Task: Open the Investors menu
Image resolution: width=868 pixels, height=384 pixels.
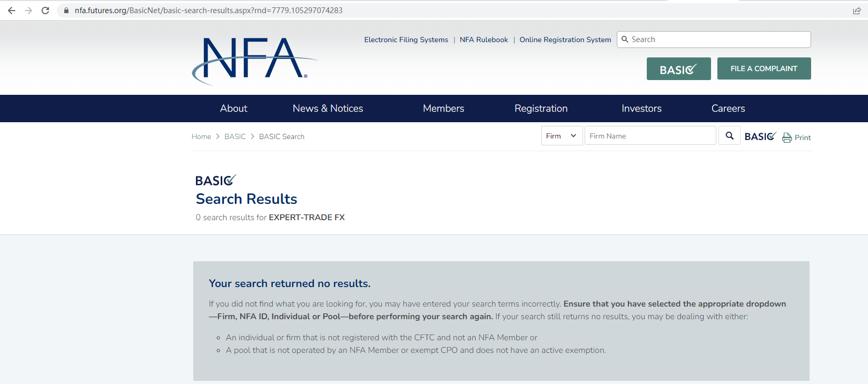Action: [x=641, y=109]
